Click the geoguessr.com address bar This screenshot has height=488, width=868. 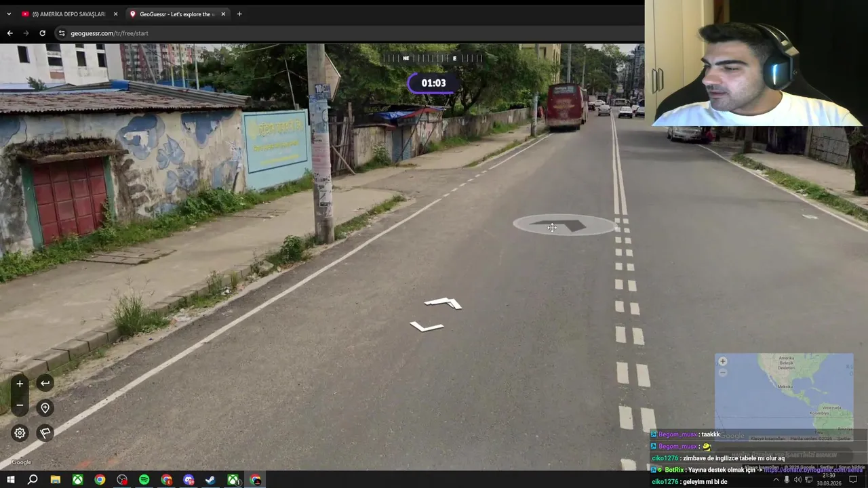coord(349,33)
